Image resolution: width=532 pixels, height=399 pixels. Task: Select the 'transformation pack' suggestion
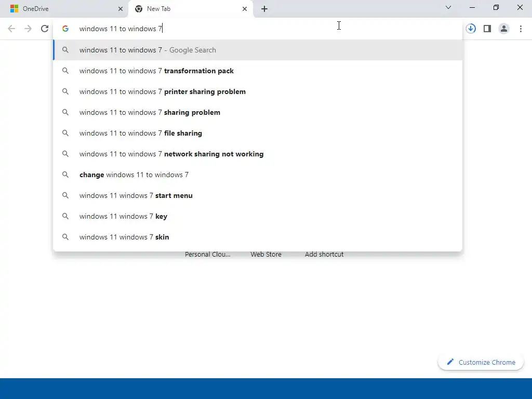(x=258, y=71)
